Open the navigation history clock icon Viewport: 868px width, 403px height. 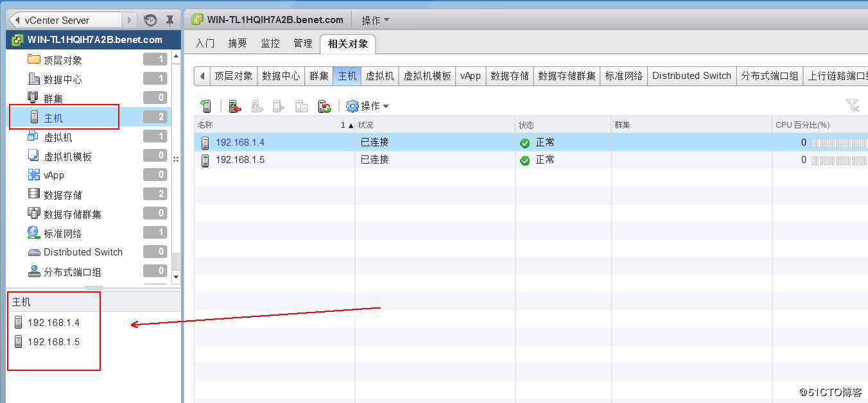(x=150, y=20)
